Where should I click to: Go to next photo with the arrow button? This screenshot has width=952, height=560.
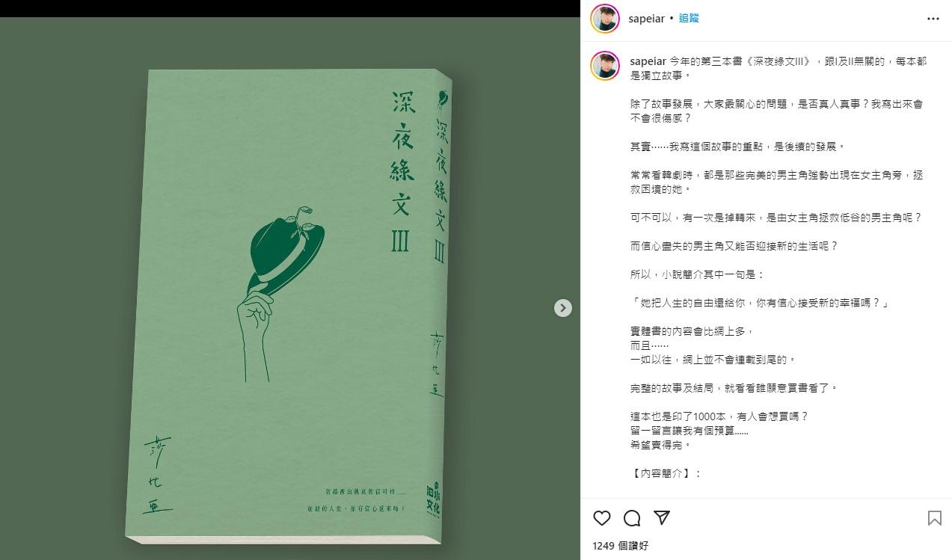click(563, 308)
